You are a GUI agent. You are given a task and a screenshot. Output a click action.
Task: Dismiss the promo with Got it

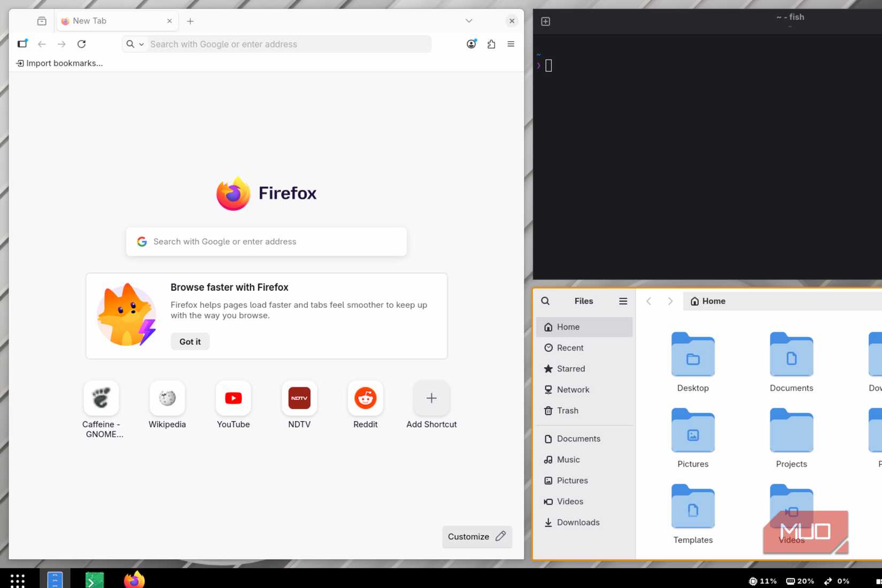pyautogui.click(x=190, y=342)
